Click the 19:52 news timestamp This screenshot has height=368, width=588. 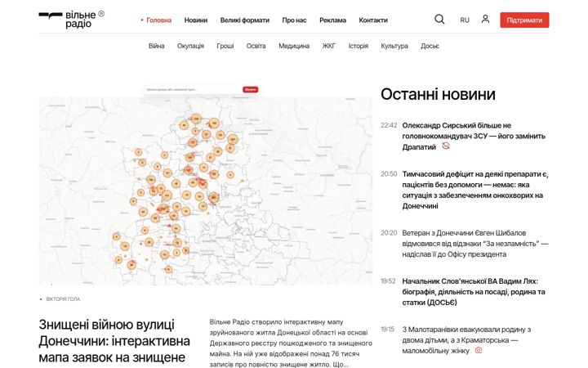388,280
